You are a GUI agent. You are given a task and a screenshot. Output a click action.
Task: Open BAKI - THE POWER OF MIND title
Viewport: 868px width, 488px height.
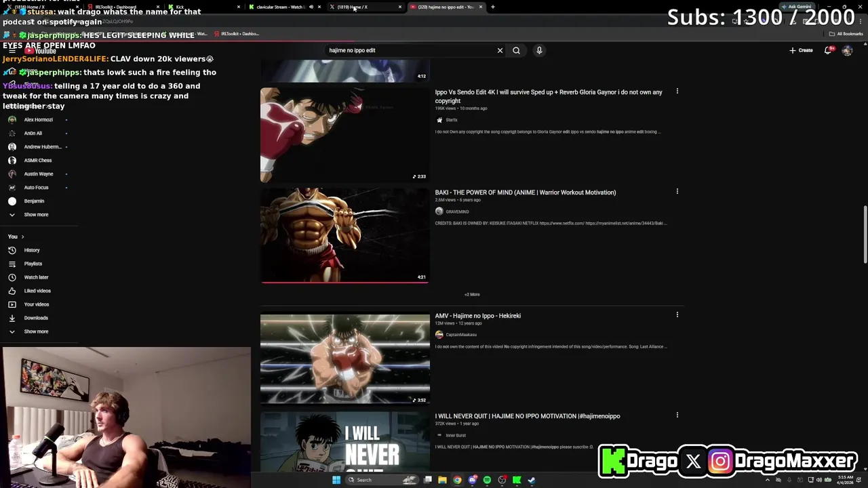[x=526, y=192]
